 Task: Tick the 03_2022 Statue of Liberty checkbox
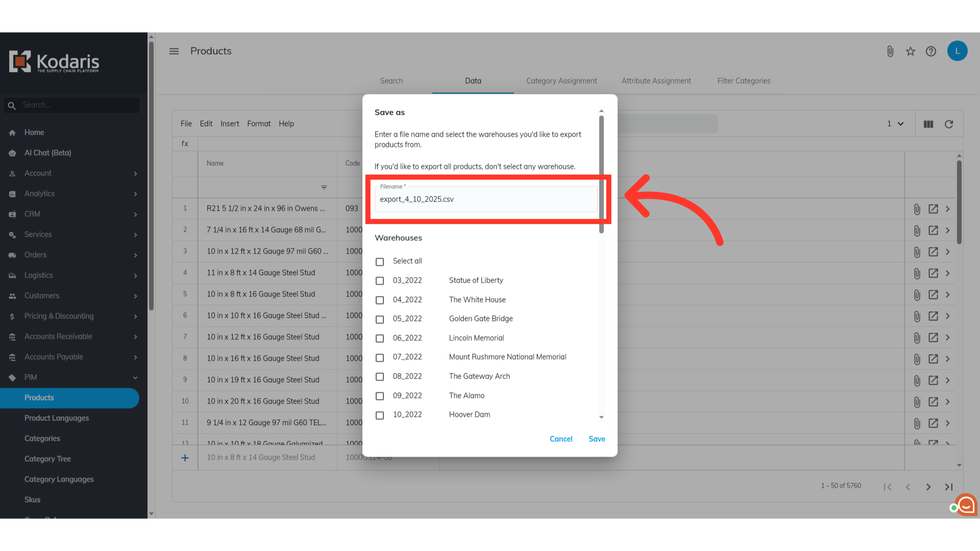380,281
